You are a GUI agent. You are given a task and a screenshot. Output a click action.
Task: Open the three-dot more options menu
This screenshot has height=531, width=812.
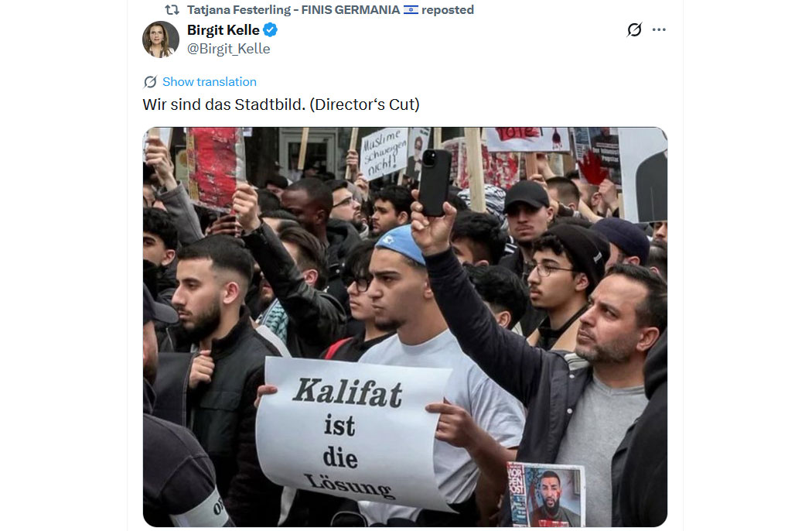659,29
